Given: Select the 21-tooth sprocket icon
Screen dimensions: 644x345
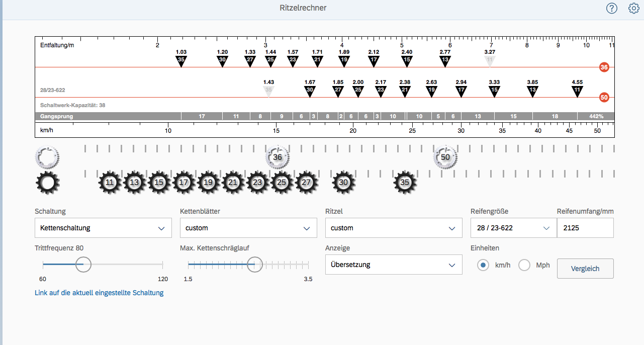Looking at the screenshot, I should [233, 183].
